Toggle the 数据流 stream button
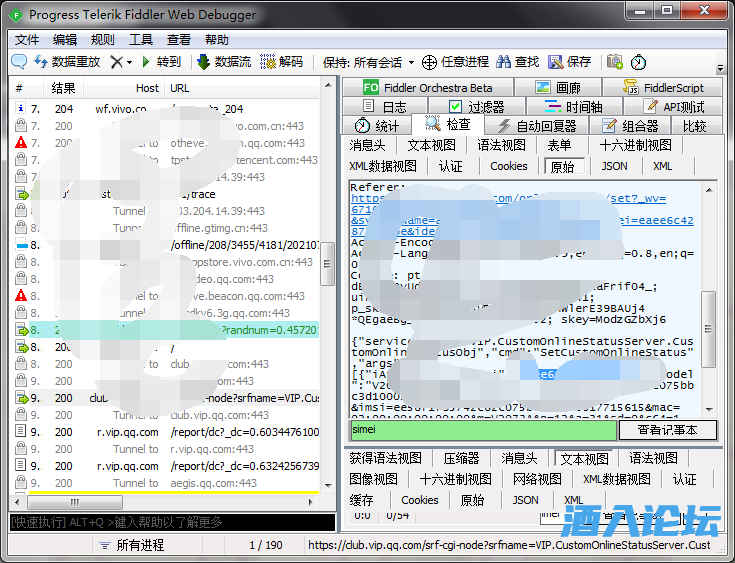This screenshot has height=563, width=735. [224, 61]
